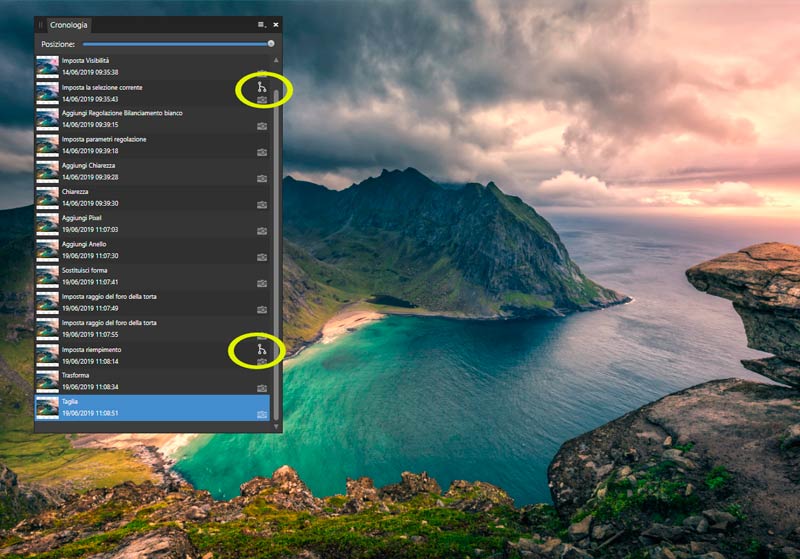
Task: Click timestamp 14/06/2019 09:39:15
Action: click(90, 125)
